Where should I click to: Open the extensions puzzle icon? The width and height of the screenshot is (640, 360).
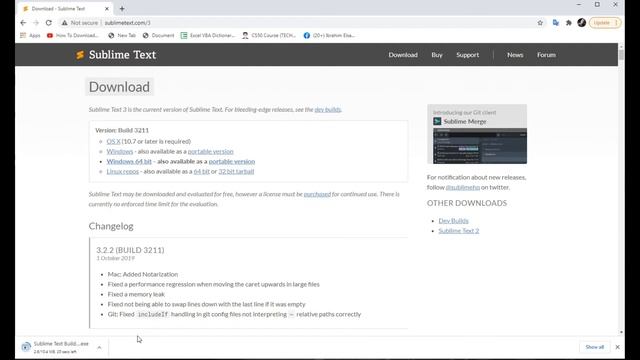pos(569,23)
